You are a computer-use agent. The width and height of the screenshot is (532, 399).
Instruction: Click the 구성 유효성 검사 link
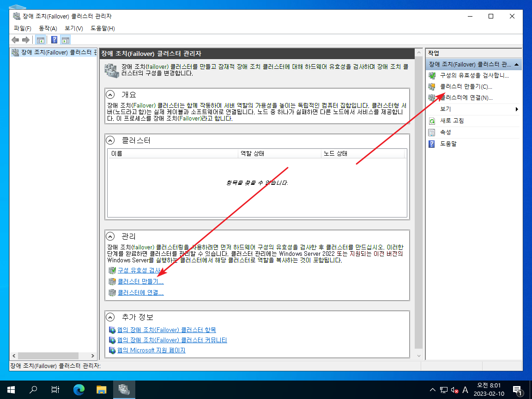click(139, 271)
